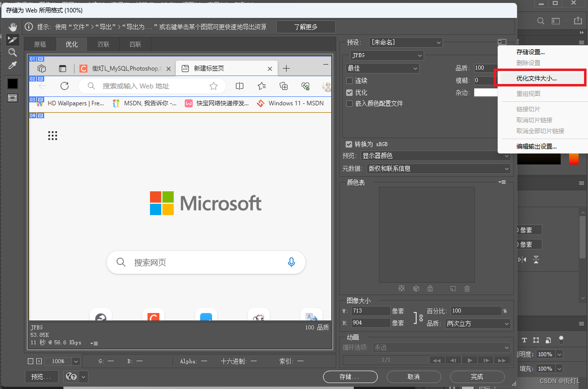Click the vertical scrollbar in Photoshop right panel

point(583,237)
